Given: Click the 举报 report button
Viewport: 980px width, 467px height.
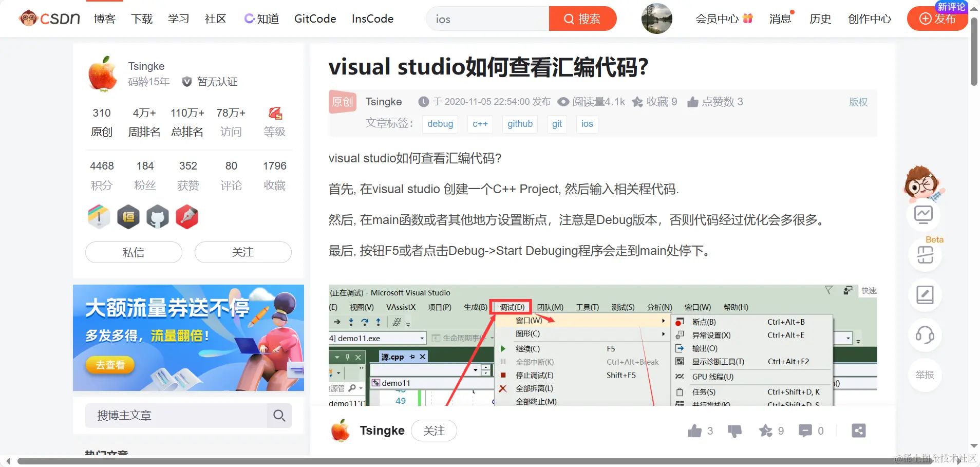Looking at the screenshot, I should pyautogui.click(x=925, y=375).
